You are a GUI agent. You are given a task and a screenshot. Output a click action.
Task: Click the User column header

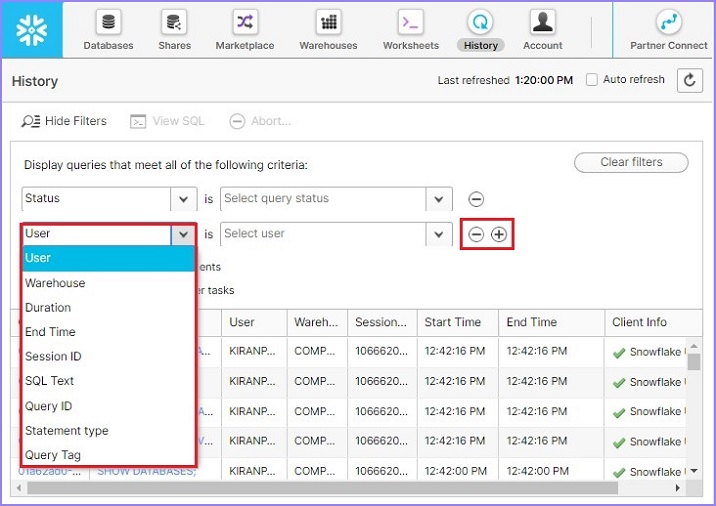(x=254, y=322)
